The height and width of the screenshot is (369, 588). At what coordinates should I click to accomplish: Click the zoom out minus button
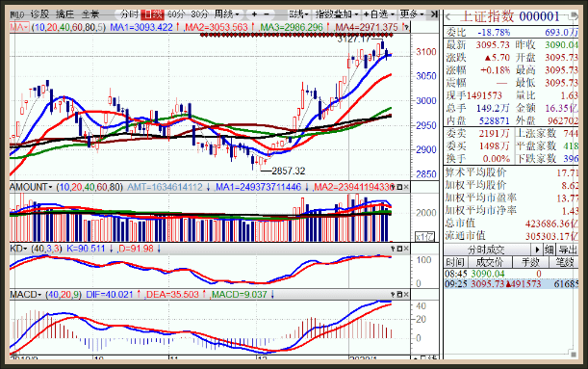(x=267, y=14)
